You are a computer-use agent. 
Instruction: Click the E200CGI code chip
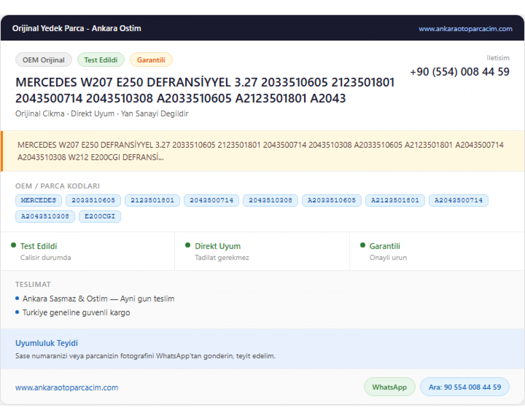pyautogui.click(x=100, y=217)
